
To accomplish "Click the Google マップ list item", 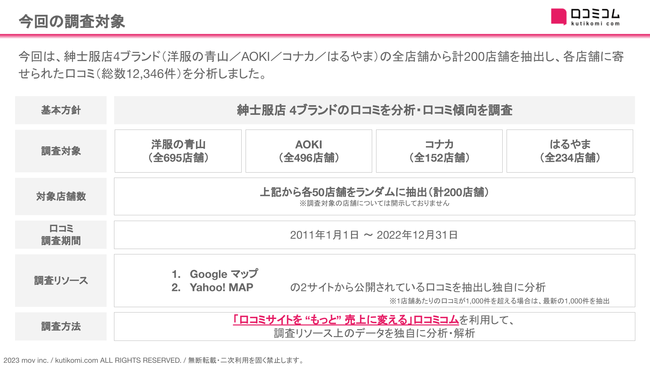I will [x=215, y=274].
